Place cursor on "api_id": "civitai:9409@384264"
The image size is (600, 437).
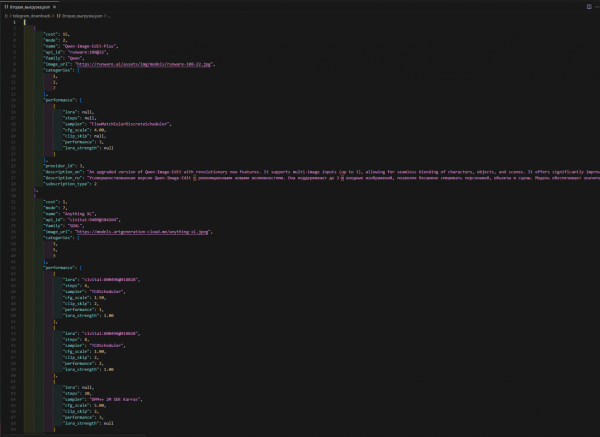[x=82, y=220]
